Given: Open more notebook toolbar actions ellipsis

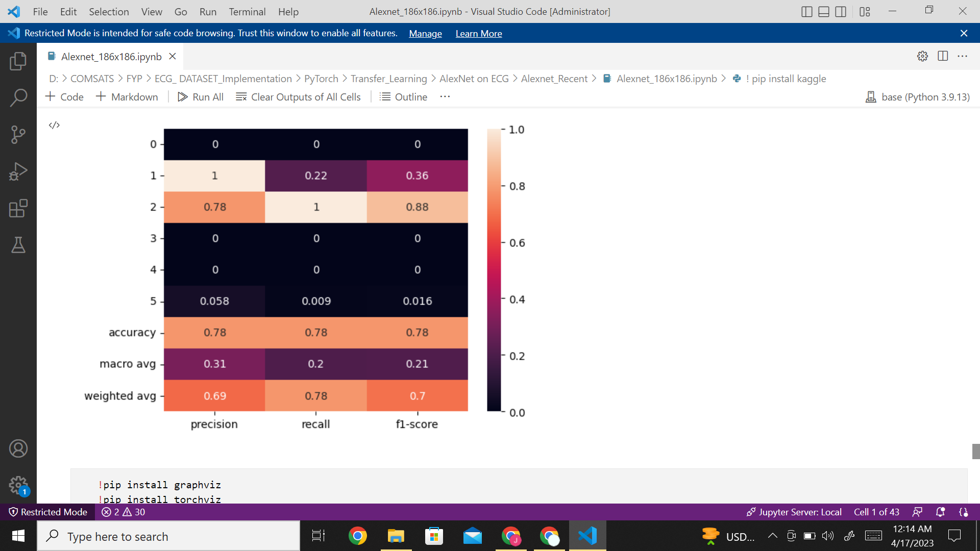Looking at the screenshot, I should pyautogui.click(x=445, y=97).
